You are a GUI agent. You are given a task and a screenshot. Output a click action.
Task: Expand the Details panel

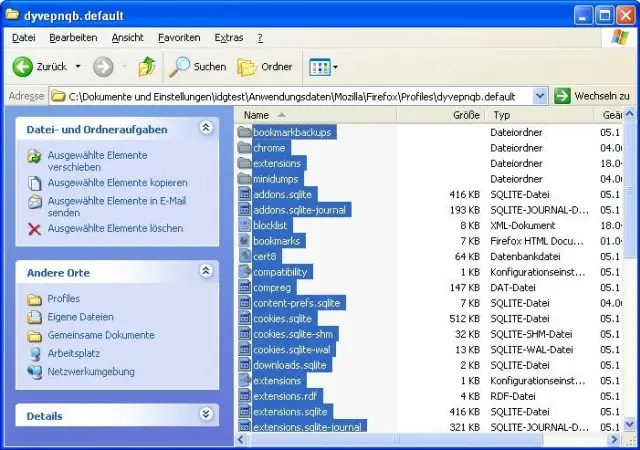coord(206,414)
